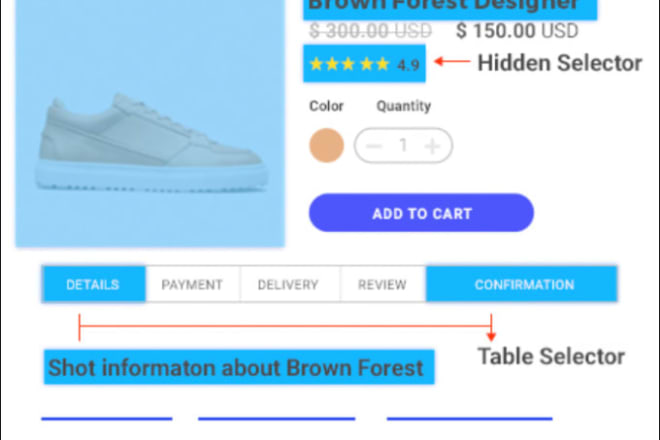Select the brown color swatch

coord(326,146)
